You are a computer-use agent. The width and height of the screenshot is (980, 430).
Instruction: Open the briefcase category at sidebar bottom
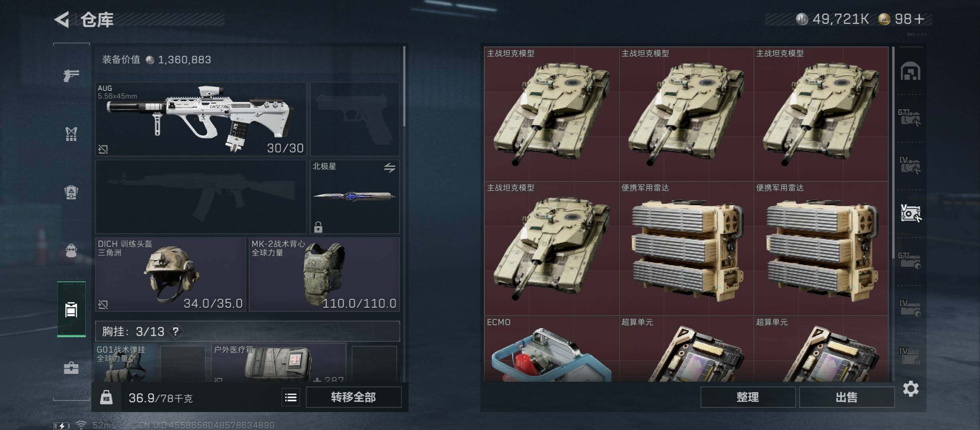pyautogui.click(x=71, y=367)
